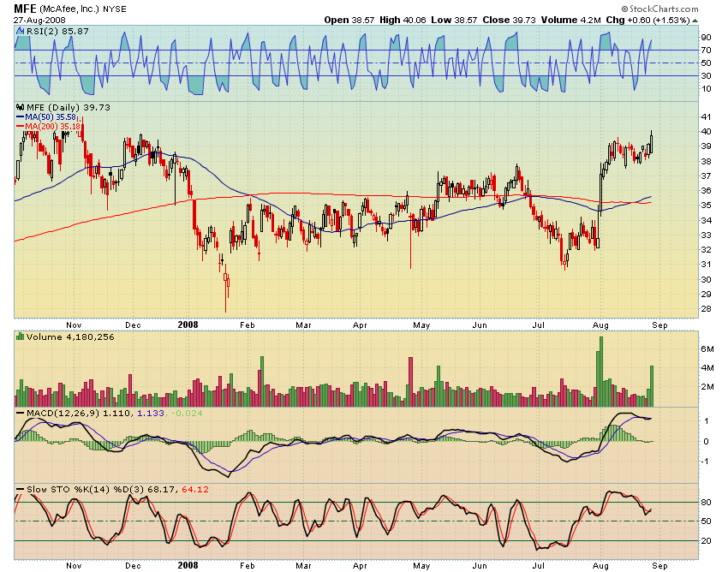Click the 10 level on RSI axis

coord(707,89)
